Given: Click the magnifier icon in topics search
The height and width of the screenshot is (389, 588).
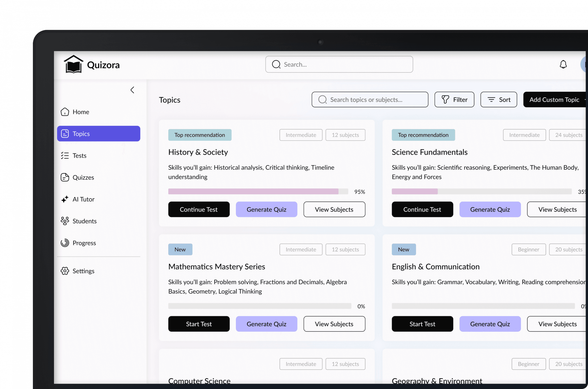Looking at the screenshot, I should click(322, 100).
